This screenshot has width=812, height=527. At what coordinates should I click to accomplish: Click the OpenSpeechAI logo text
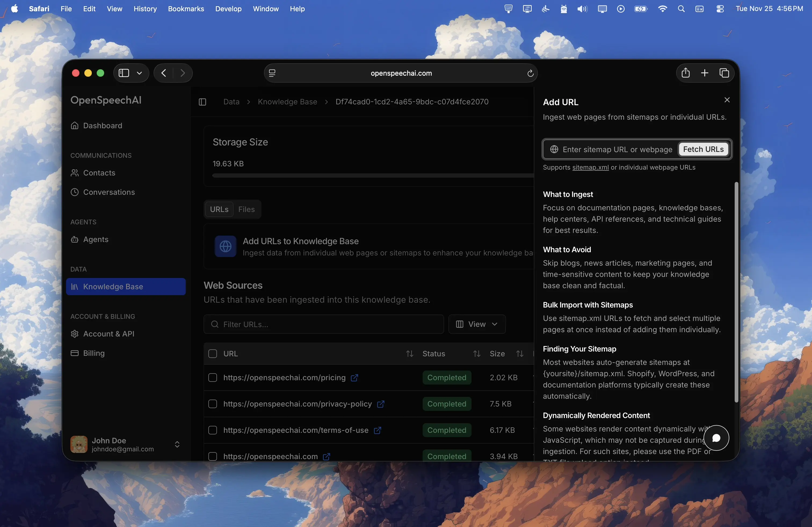[106, 100]
